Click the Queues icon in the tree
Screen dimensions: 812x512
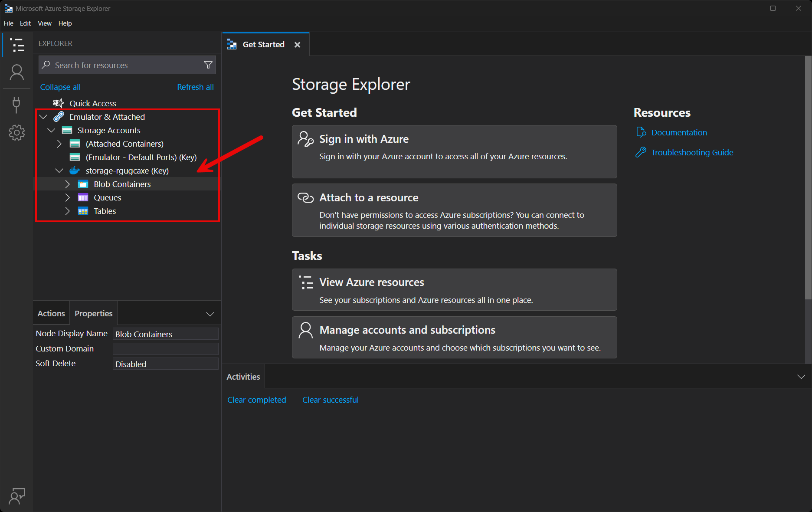tap(83, 197)
